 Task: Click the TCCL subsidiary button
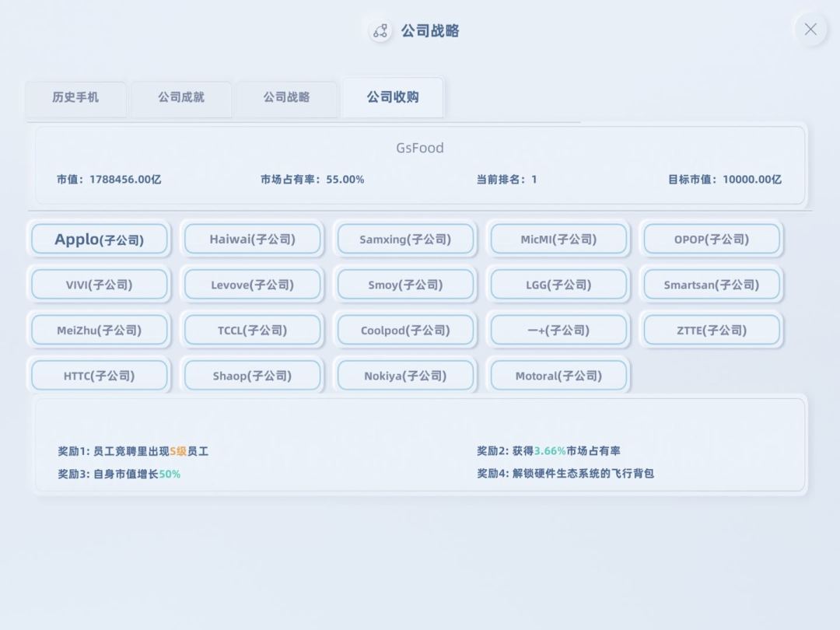pyautogui.click(x=252, y=330)
